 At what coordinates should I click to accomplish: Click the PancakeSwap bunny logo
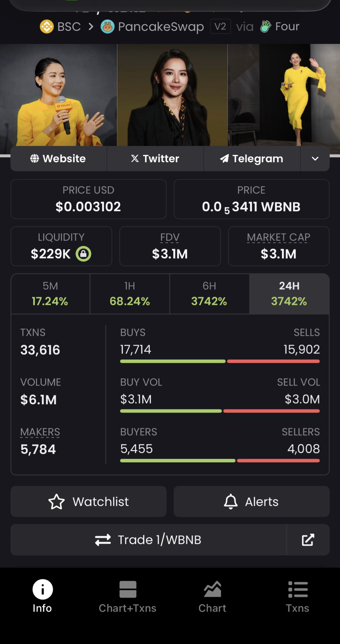107,27
